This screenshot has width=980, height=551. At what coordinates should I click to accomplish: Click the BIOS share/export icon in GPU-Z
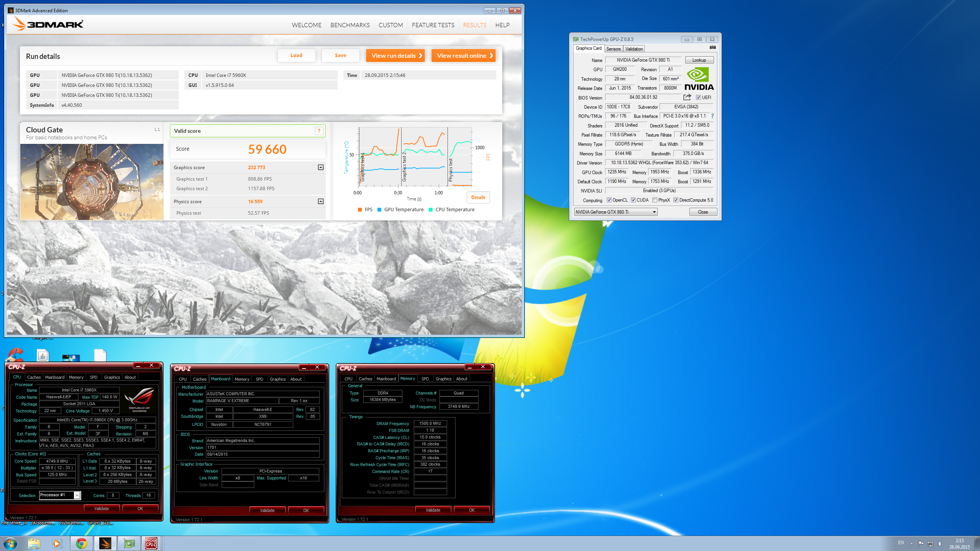coord(688,97)
